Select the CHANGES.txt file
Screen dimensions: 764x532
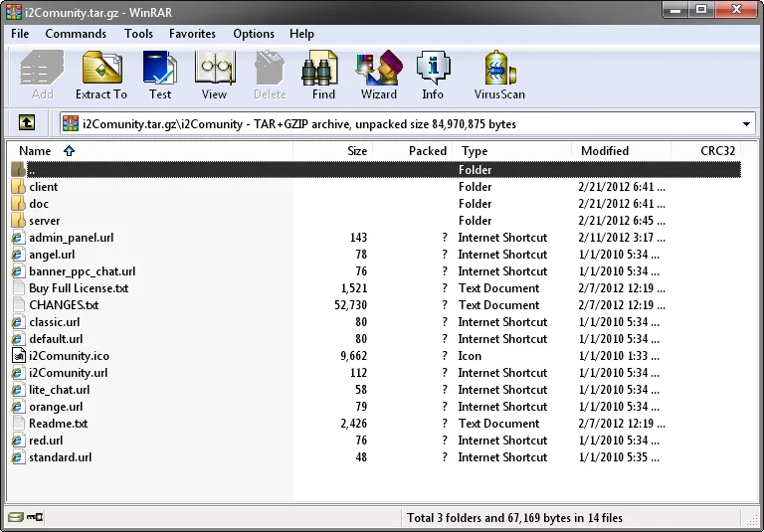pos(64,305)
